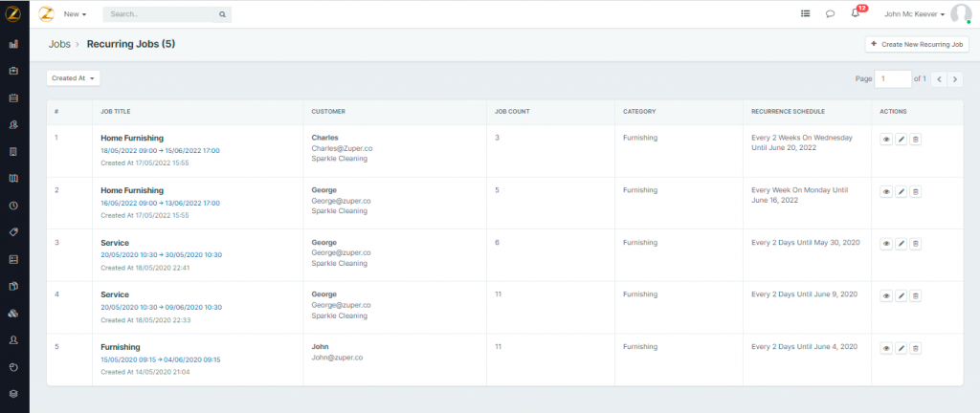Navigate to Jobs breadcrumb

pos(59,44)
